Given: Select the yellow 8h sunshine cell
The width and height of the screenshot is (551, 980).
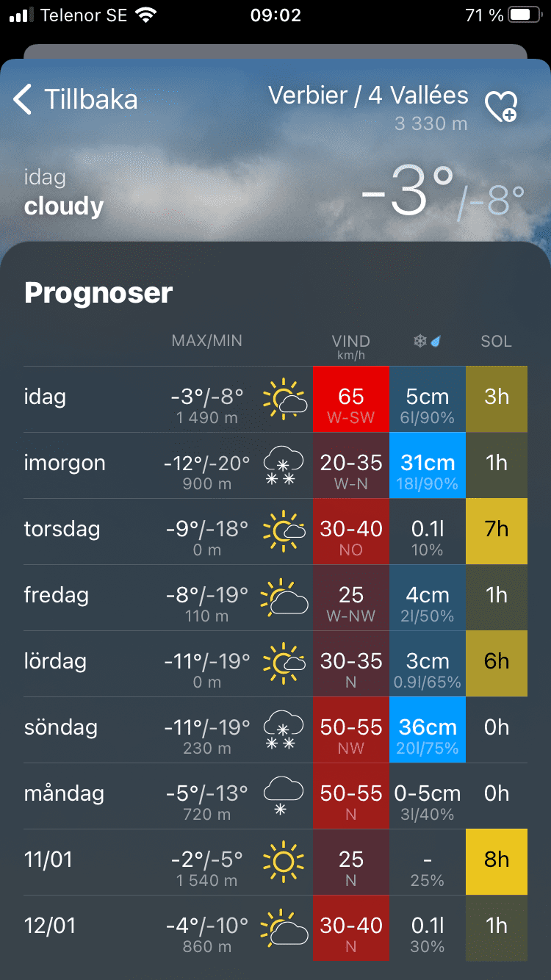Looking at the screenshot, I should coord(497,861).
